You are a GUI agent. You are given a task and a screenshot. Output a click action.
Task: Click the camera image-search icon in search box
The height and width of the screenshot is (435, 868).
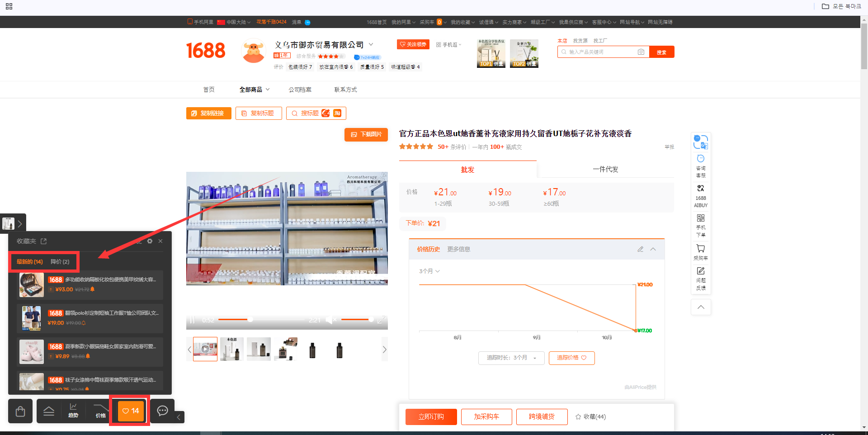coord(641,52)
